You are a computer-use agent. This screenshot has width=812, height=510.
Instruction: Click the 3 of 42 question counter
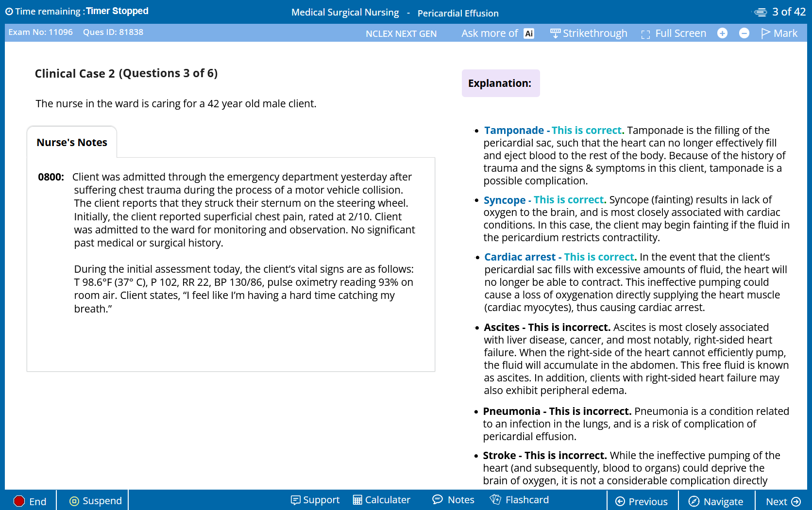789,12
